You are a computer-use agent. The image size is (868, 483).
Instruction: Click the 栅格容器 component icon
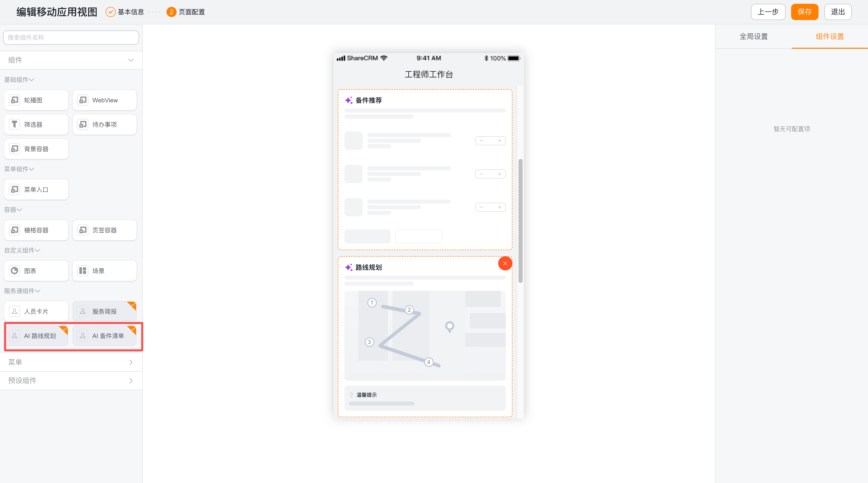point(14,230)
